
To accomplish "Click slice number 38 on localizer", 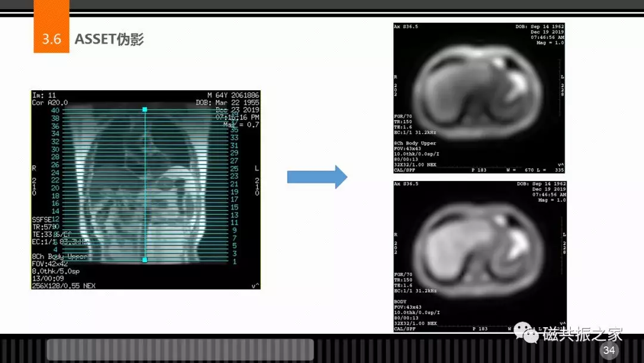I will (x=55, y=118).
